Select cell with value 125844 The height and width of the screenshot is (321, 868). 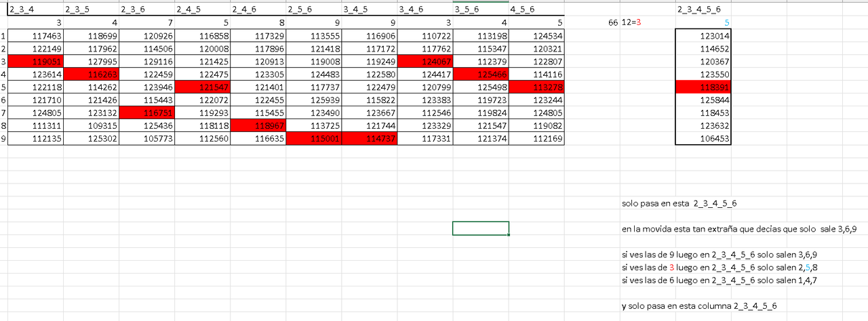point(703,100)
